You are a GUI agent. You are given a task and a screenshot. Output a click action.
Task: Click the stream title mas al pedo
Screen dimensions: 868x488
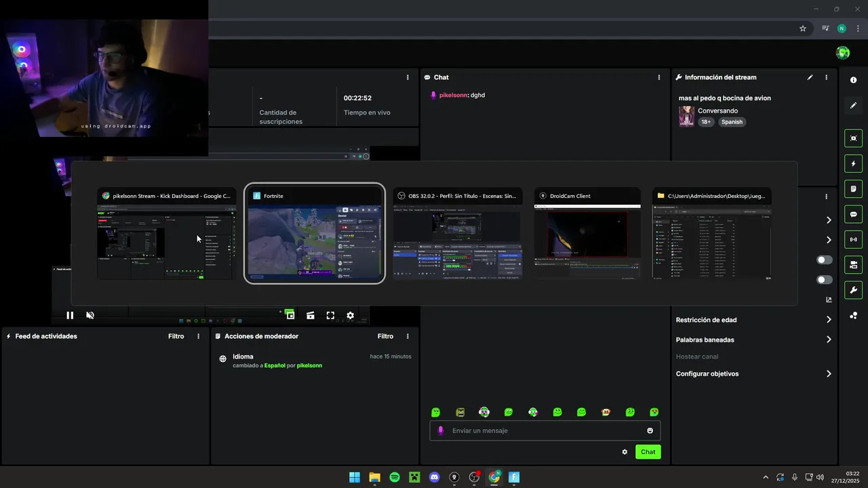pos(724,98)
